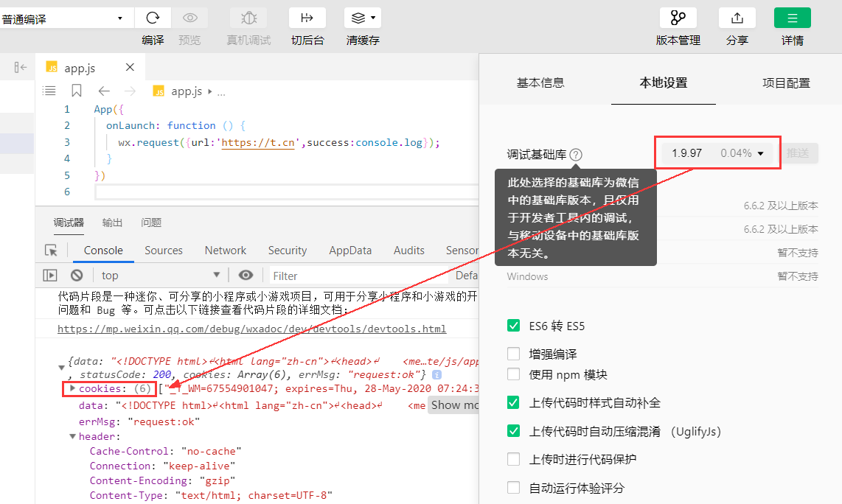Click the inspect element cursor icon

point(51,250)
